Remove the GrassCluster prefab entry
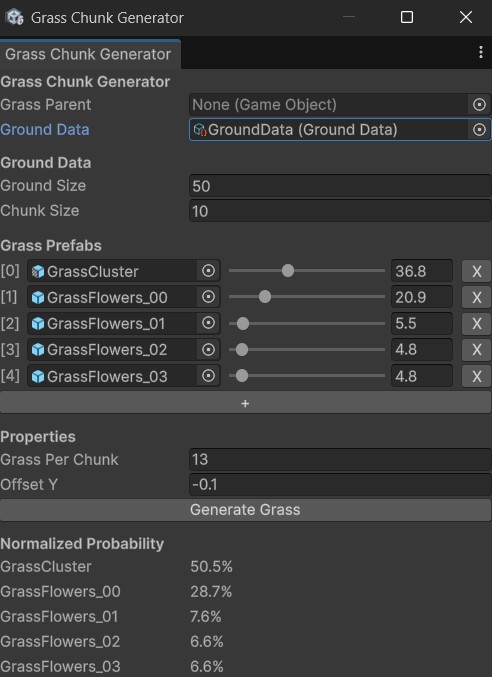The width and height of the screenshot is (492, 677). 476,271
